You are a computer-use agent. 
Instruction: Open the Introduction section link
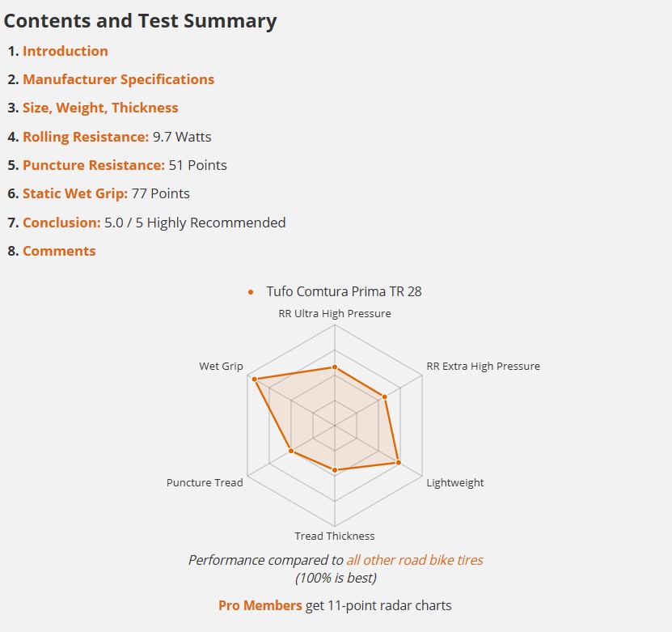click(66, 51)
